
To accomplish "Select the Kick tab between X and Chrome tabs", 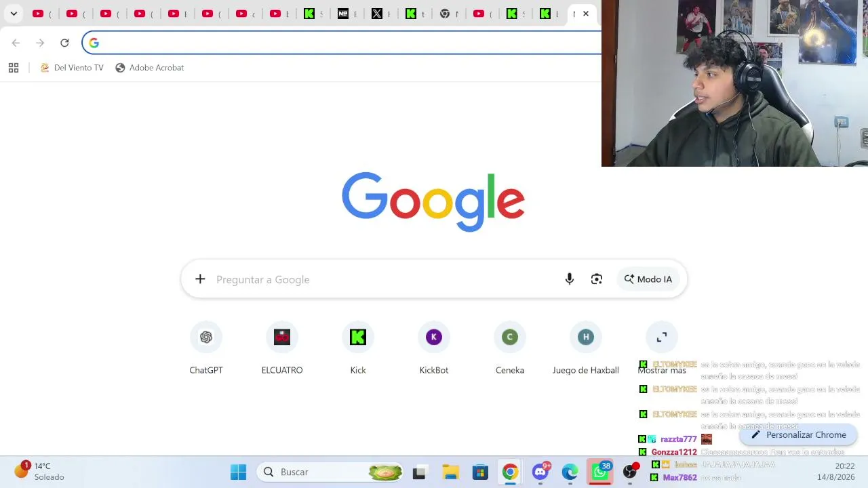I will pos(416,14).
